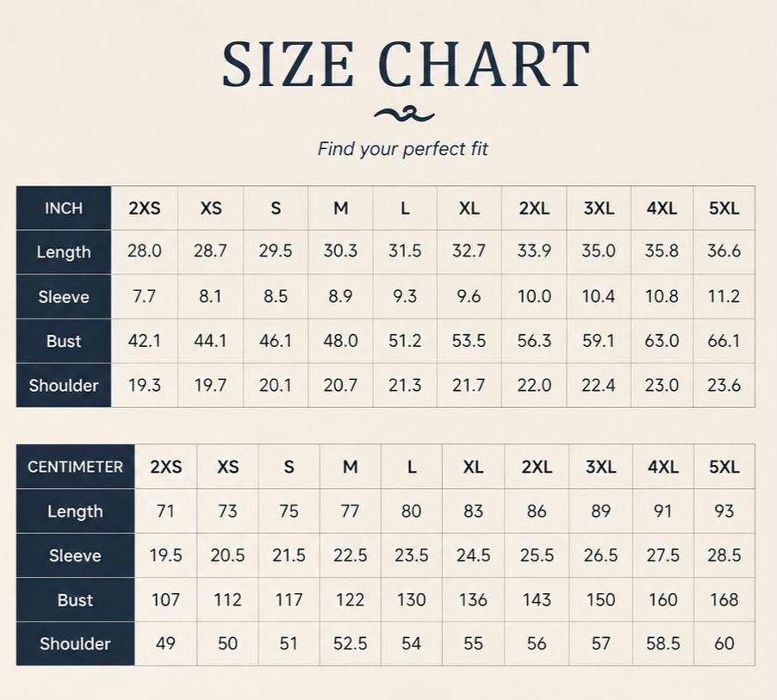The height and width of the screenshot is (700, 777).
Task: Click the 7.7 sleeve value for 2XS
Action: click(x=144, y=296)
